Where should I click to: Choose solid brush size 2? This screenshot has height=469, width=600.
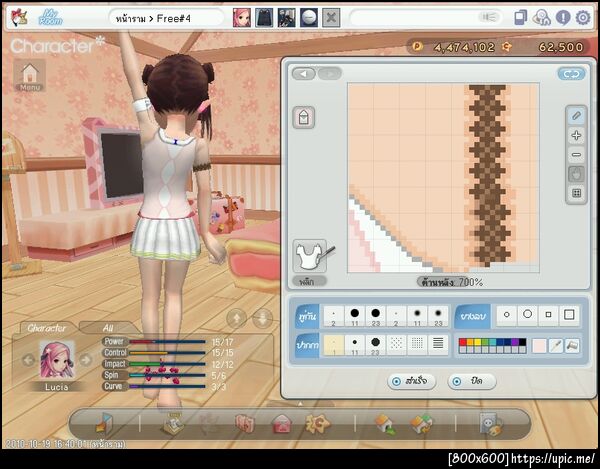334,316
